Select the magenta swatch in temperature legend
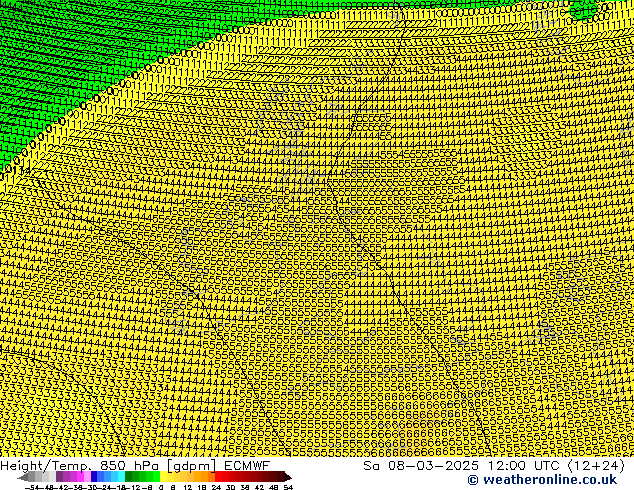This screenshot has height=490, width=634. coord(72,477)
